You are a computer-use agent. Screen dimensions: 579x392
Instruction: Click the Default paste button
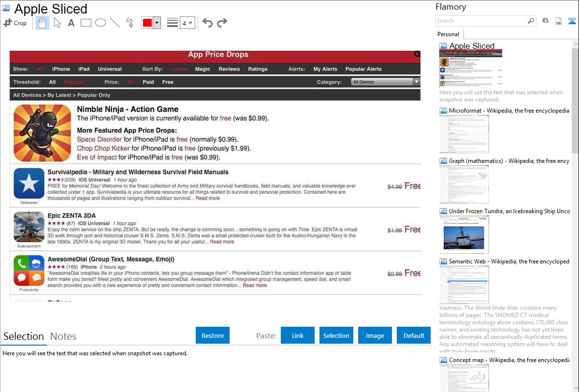point(414,335)
